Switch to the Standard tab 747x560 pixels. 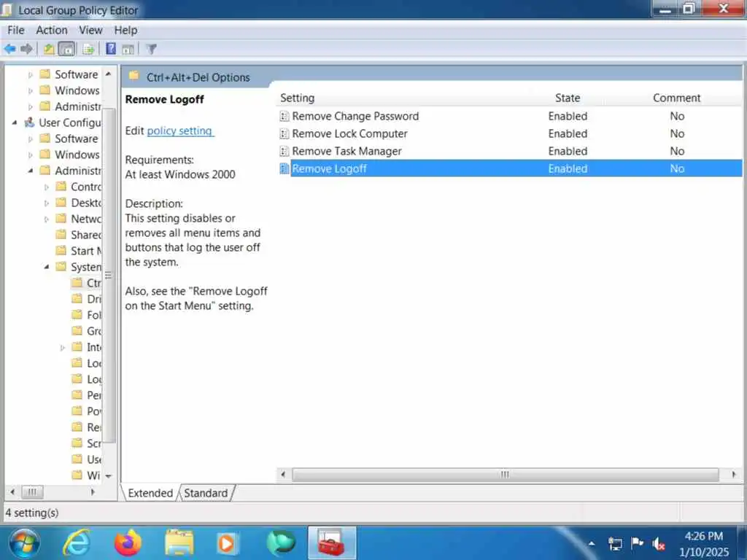206,493
